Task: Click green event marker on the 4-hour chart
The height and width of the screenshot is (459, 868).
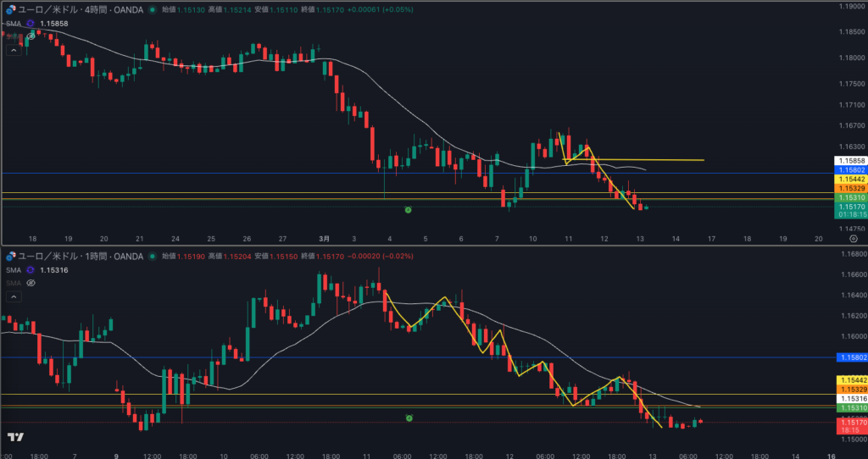Action: (409, 209)
